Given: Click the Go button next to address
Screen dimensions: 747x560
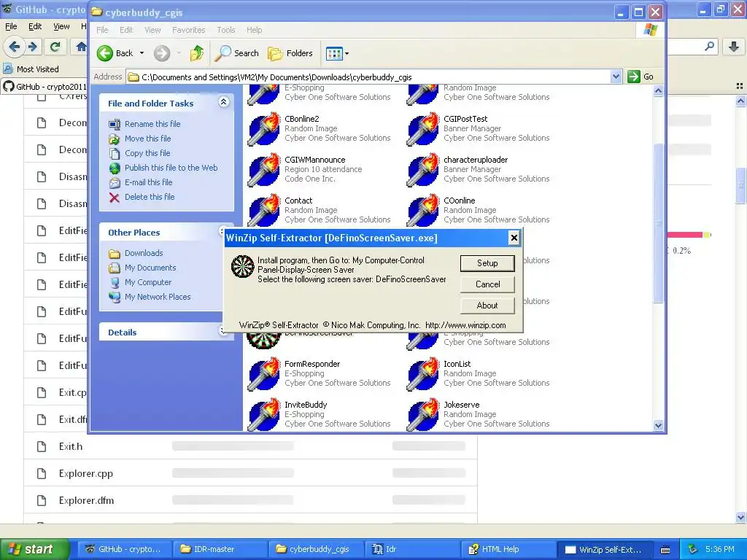Looking at the screenshot, I should tap(640, 77).
